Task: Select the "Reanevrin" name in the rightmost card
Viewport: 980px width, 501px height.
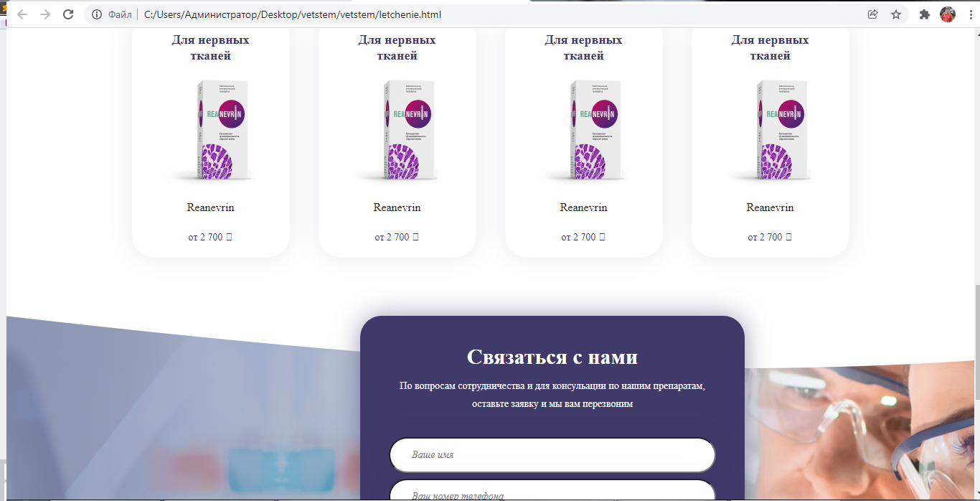Action: coord(770,207)
